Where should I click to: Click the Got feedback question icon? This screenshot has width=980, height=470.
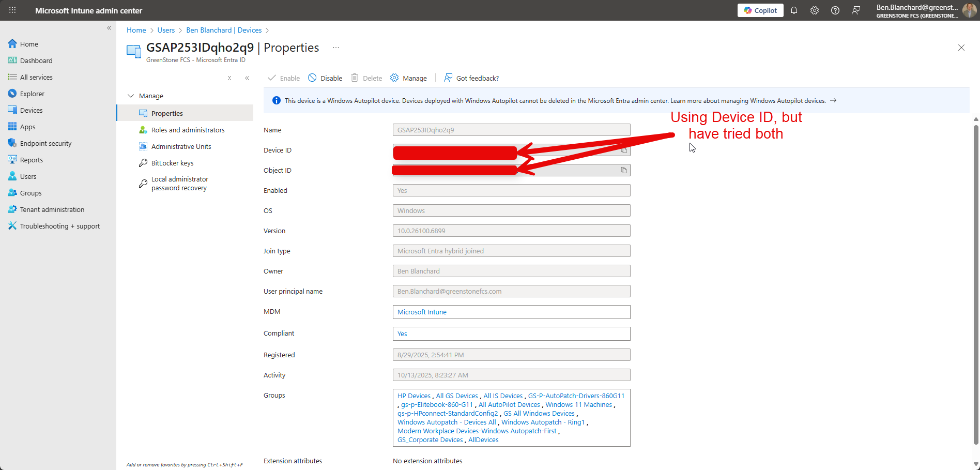pos(448,78)
